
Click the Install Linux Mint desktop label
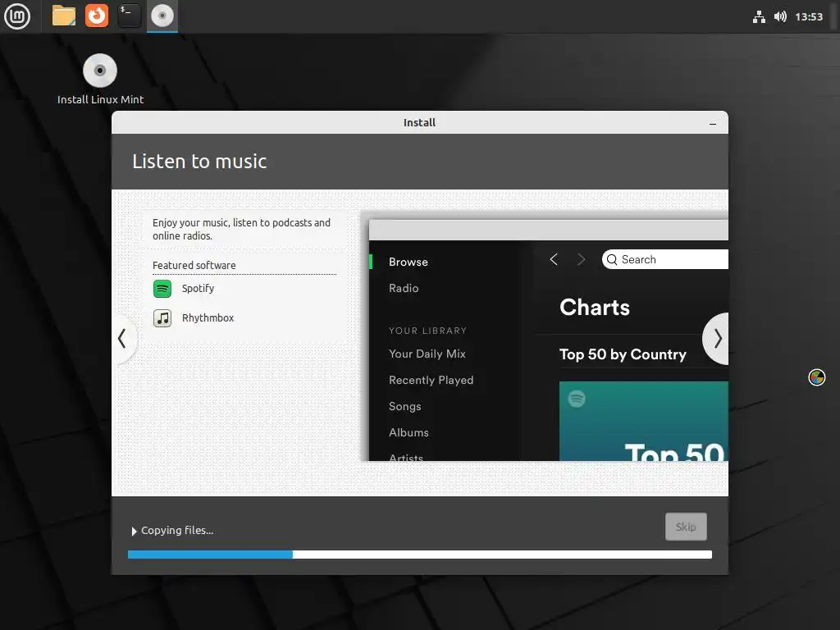100,99
